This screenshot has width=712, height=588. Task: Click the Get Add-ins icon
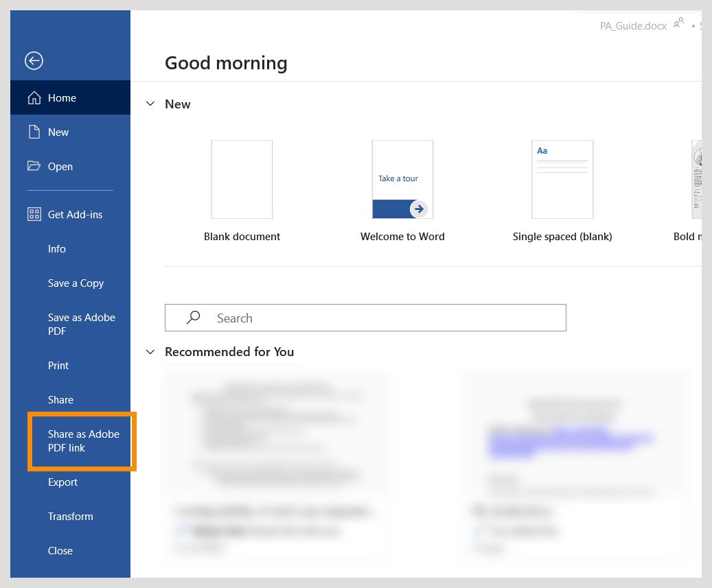tap(34, 214)
